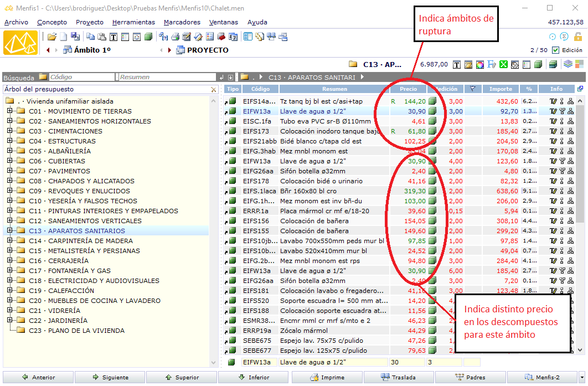Click the Inferior button
This screenshot has height=386, width=588.
[254, 377]
